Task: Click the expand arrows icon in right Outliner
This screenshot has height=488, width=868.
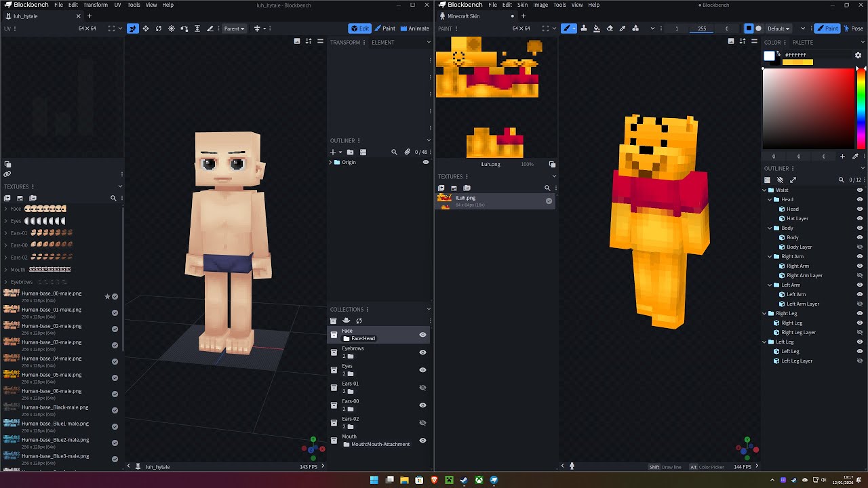Action: [793, 180]
